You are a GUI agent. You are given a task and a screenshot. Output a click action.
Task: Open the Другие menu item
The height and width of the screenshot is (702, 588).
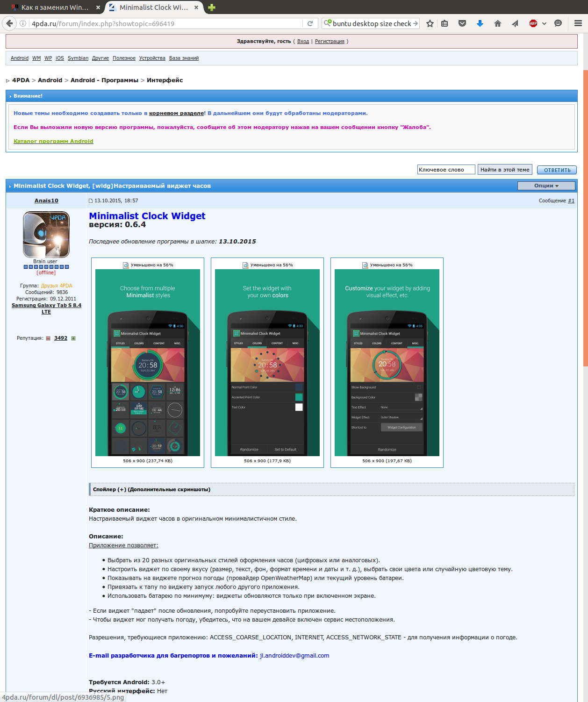[x=100, y=58]
